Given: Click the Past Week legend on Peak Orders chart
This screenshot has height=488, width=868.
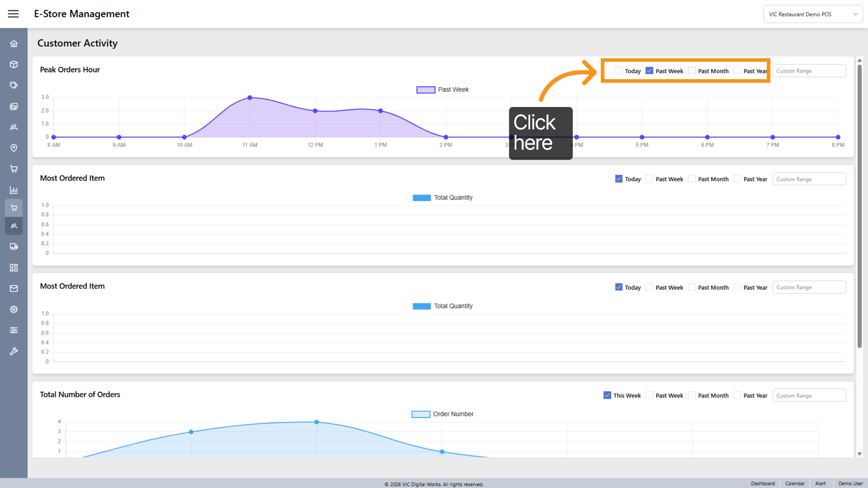Looking at the screenshot, I should click(442, 89).
